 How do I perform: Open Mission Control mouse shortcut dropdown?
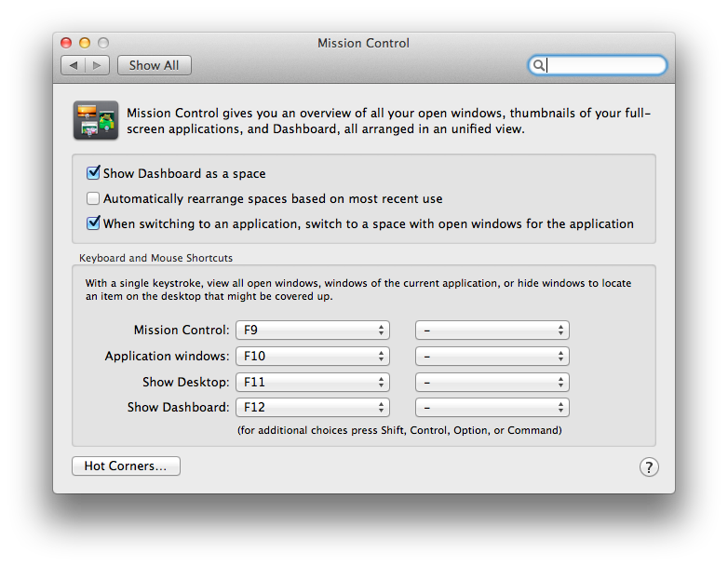point(492,331)
